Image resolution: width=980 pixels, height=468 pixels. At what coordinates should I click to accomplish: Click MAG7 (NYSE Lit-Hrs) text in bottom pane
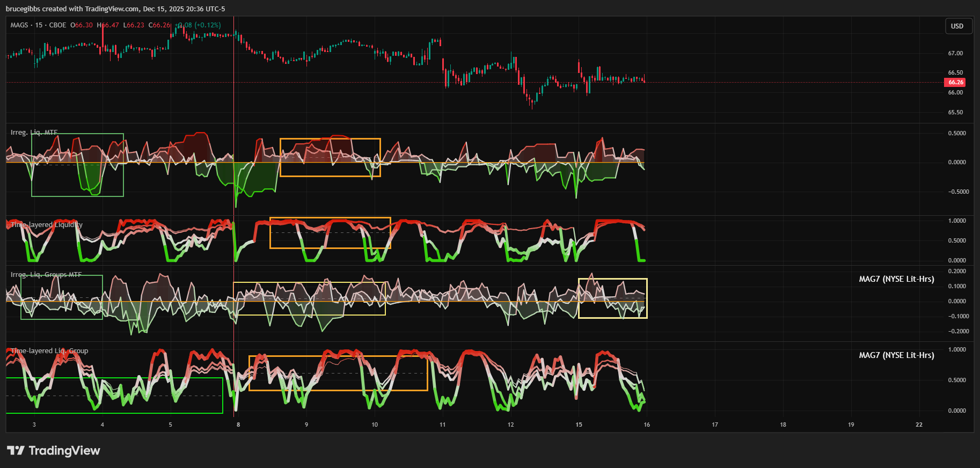[x=896, y=355]
